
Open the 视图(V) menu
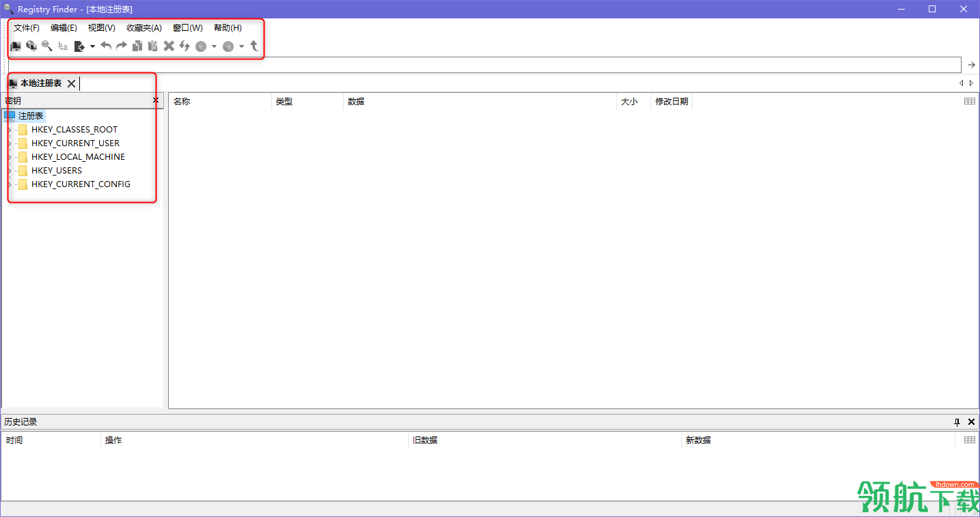pyautogui.click(x=102, y=28)
